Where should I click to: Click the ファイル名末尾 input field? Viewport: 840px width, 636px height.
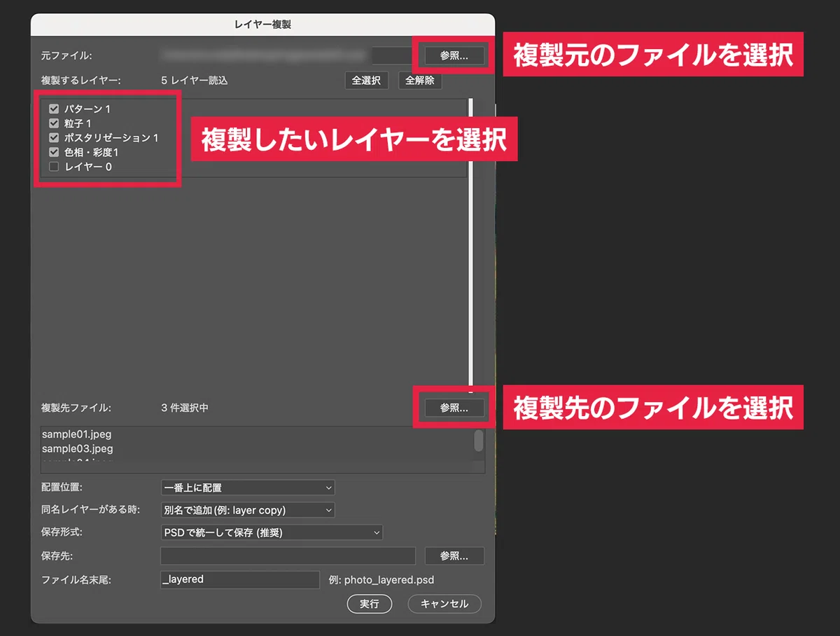coord(240,579)
